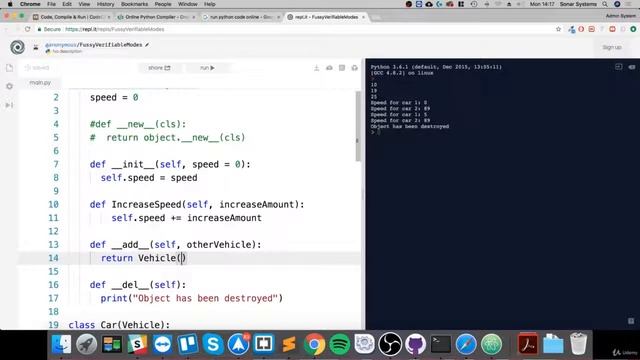Open Google Chrome from the dock
This screenshot has height=360, width=640.
[x=314, y=345]
